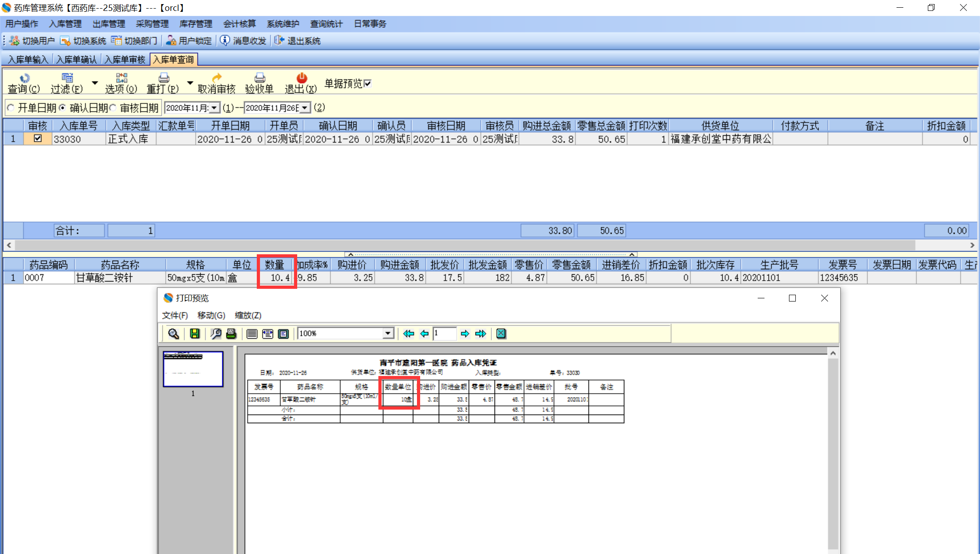980x554 pixels.
Task: Toggle the 单据预览 checkbox
Action: pyautogui.click(x=367, y=84)
